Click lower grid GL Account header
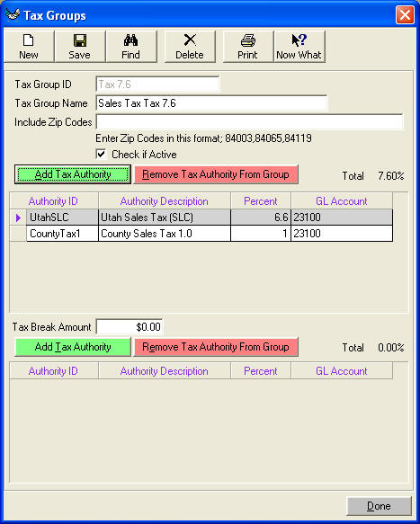The image size is (420, 524). (x=342, y=371)
